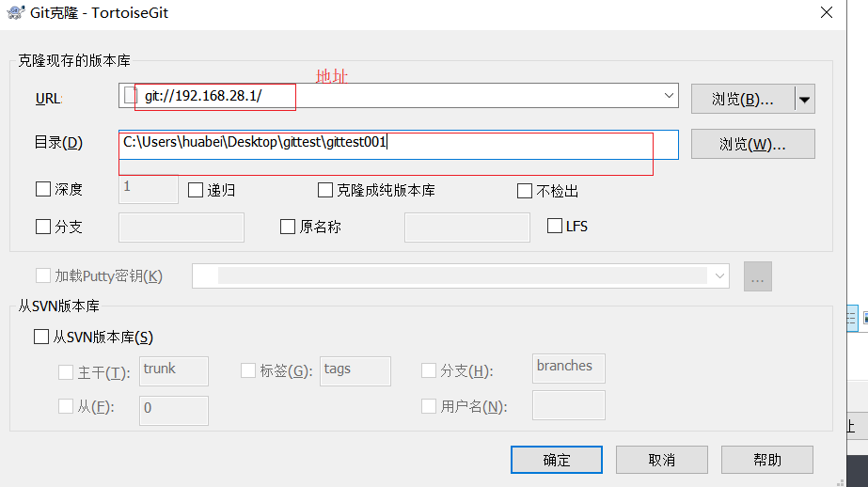Click the list view icon in background window
868x487 pixels.
(852, 318)
